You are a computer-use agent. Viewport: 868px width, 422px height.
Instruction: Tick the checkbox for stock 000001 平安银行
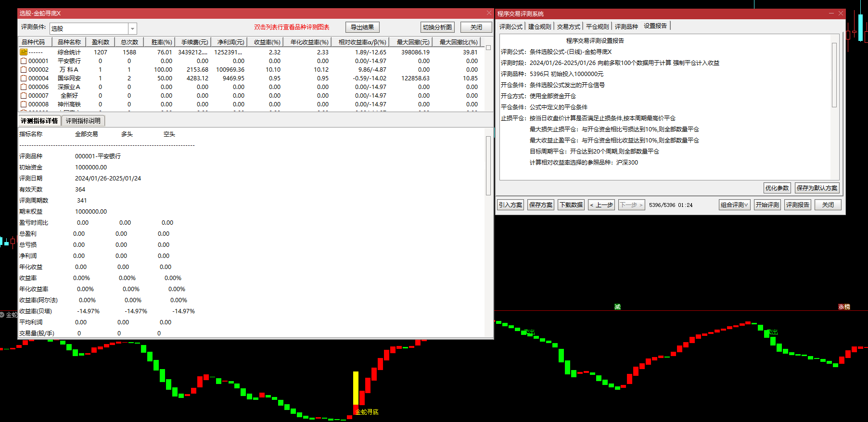tap(24, 61)
